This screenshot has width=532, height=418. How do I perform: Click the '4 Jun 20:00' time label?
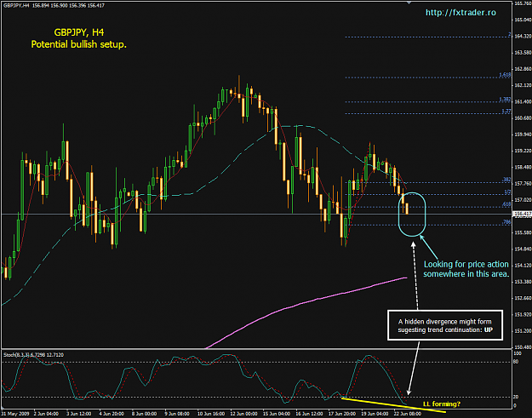coord(112,414)
